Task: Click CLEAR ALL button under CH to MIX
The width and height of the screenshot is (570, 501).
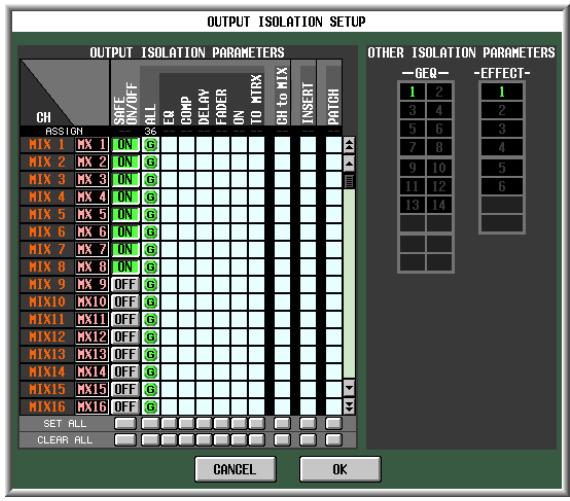Action: tap(282, 440)
